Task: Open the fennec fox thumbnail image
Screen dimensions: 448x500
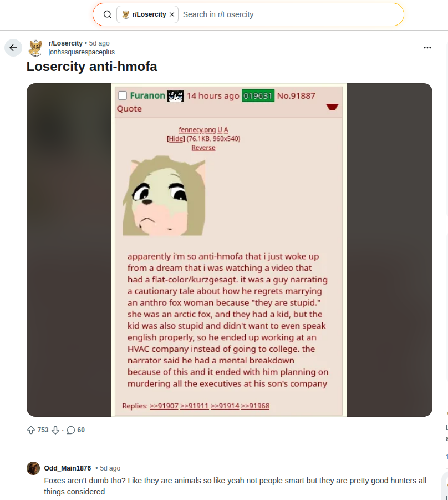Action: (x=164, y=195)
